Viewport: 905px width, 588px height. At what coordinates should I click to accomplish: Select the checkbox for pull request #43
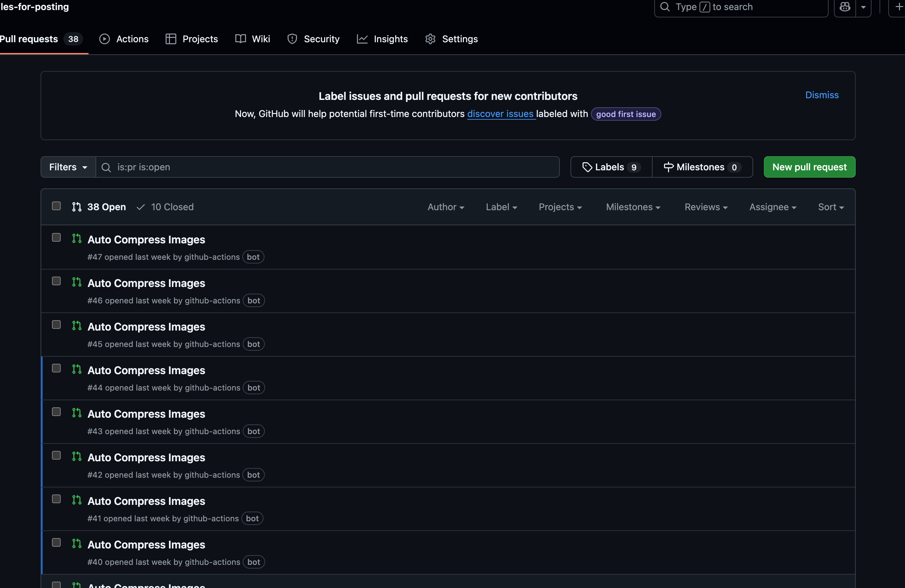[x=56, y=412]
